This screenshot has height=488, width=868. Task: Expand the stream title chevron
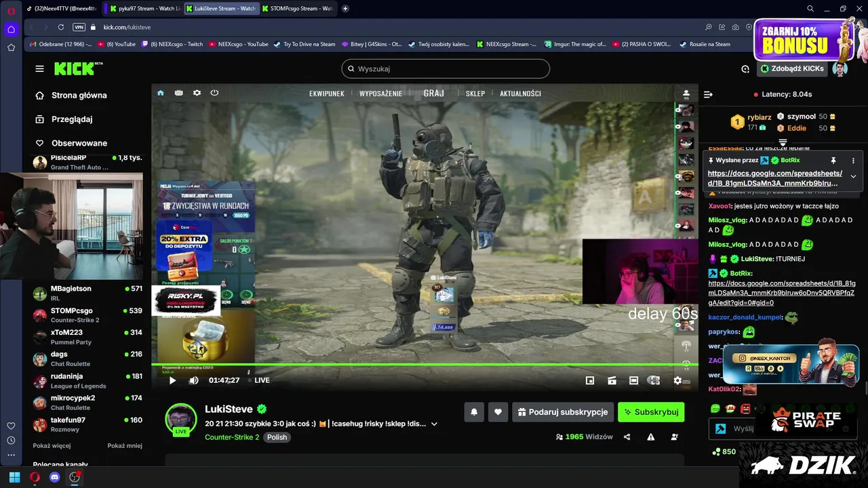434,424
